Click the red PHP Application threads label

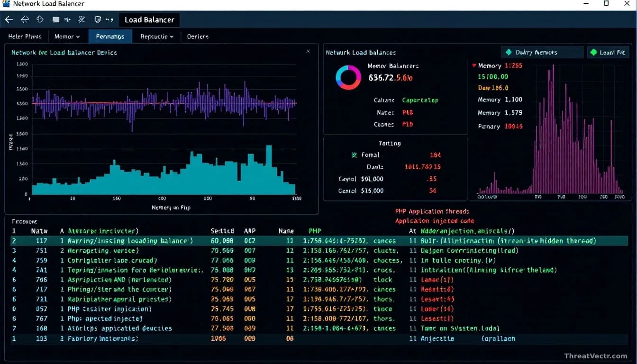pyautogui.click(x=432, y=211)
